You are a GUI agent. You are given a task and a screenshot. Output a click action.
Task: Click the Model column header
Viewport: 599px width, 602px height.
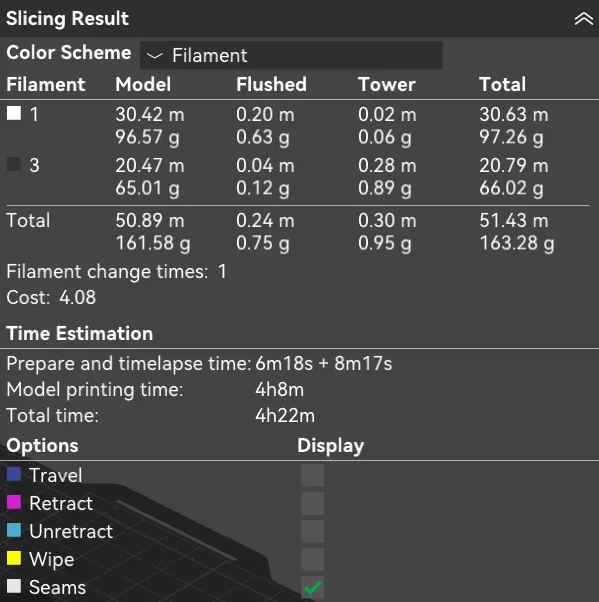[x=143, y=84]
